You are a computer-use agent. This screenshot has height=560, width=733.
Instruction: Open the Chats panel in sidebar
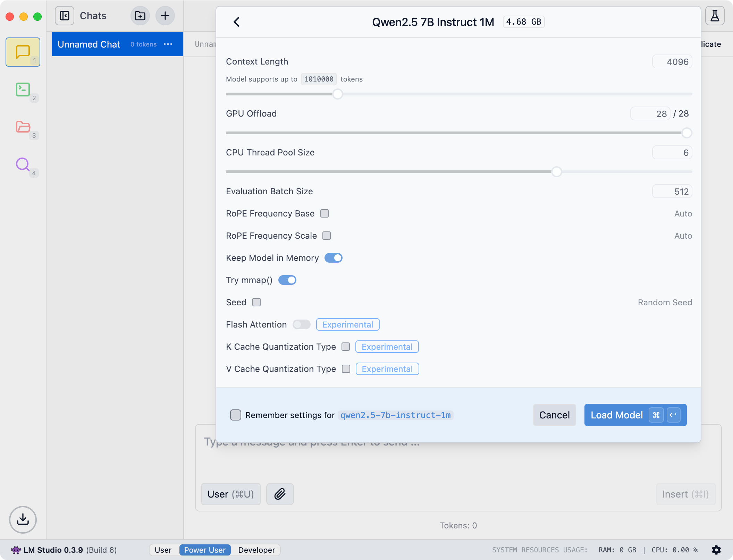point(23,51)
